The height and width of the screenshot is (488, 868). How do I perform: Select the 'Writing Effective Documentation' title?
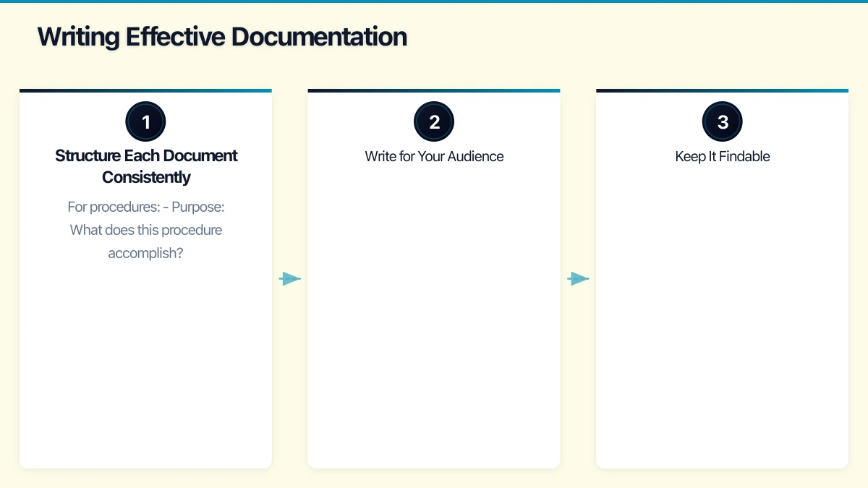[x=222, y=36]
